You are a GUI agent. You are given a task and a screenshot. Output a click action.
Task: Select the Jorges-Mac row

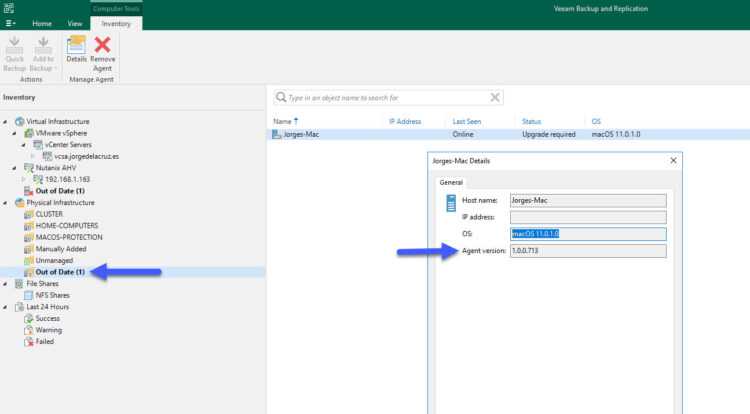coord(508,134)
